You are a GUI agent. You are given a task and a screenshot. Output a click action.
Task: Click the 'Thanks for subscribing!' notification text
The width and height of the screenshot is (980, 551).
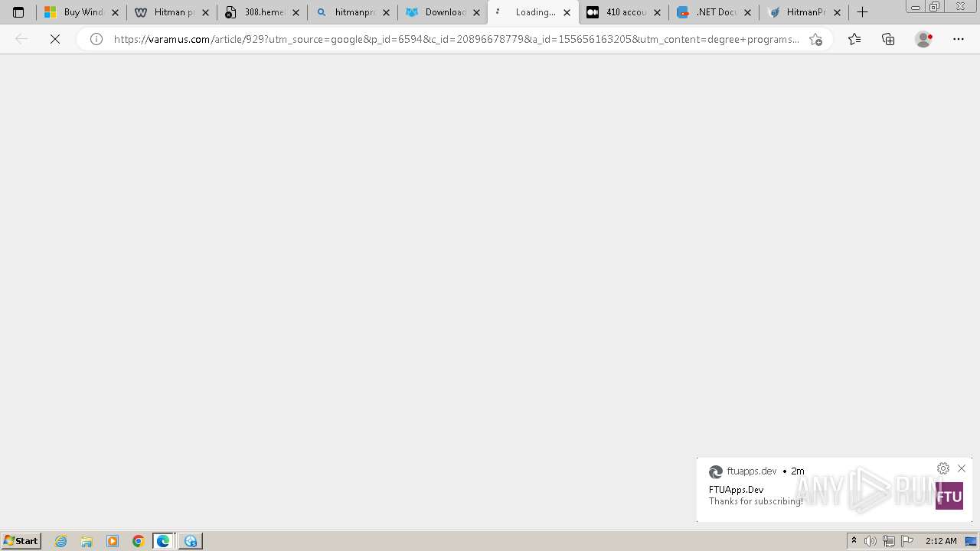(756, 501)
